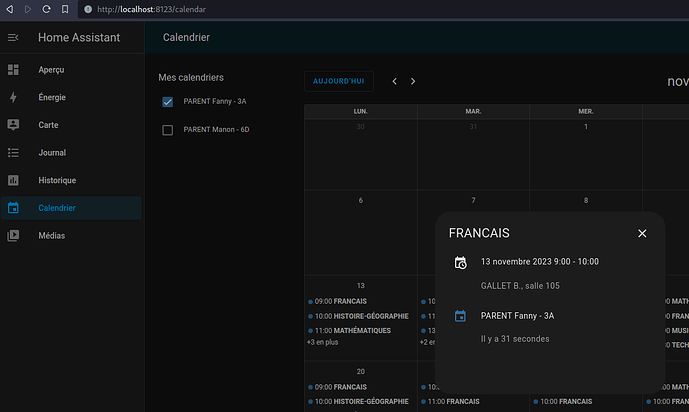
Task: Uncheck PARENT Fanny - 3A calendar
Action: [x=167, y=102]
